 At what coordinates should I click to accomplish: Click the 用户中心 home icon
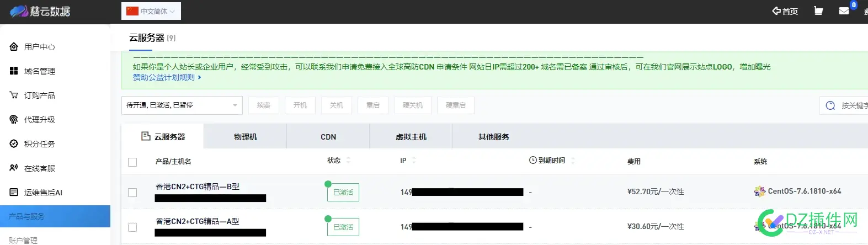coord(14,46)
